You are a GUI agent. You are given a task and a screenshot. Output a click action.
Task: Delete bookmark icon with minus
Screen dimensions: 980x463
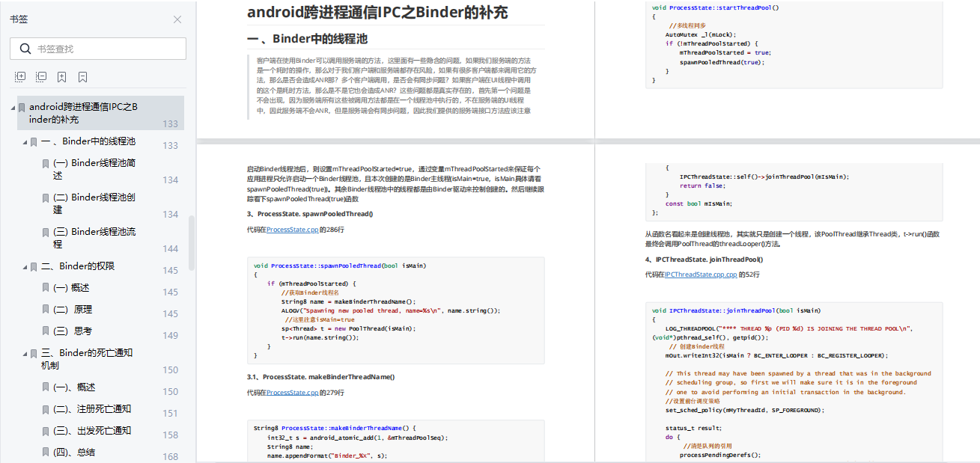tap(83, 76)
